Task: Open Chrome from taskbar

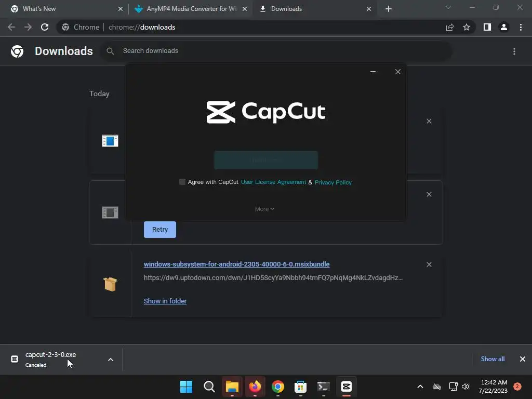Action: (x=277, y=387)
